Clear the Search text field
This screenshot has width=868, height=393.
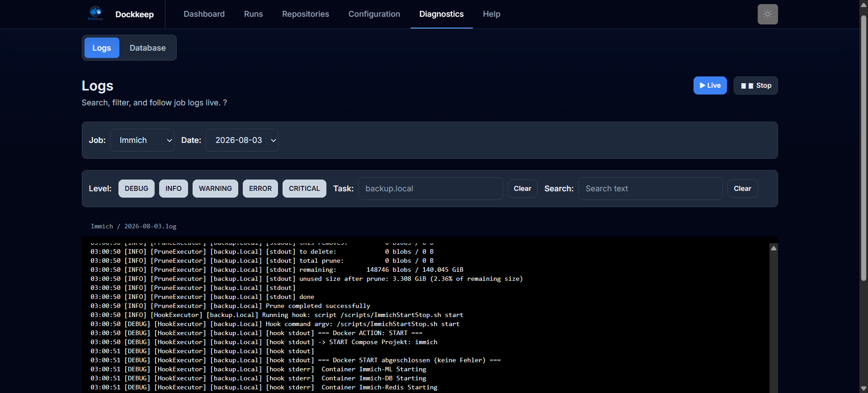coord(742,189)
